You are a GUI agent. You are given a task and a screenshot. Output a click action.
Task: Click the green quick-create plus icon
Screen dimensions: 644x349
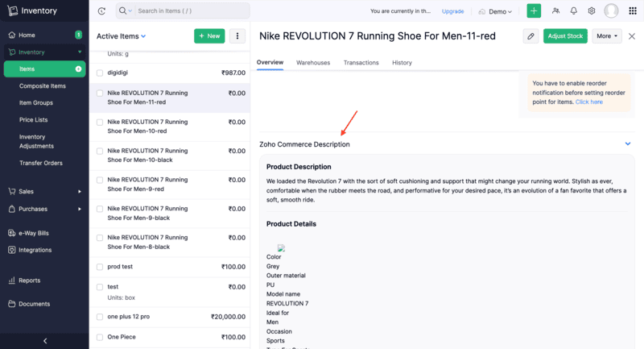[535, 11]
